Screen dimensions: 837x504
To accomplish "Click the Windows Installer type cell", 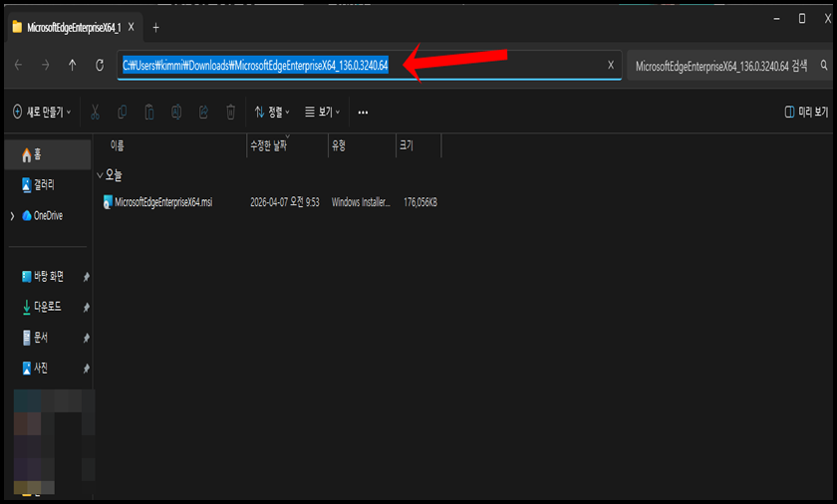I will [x=361, y=202].
